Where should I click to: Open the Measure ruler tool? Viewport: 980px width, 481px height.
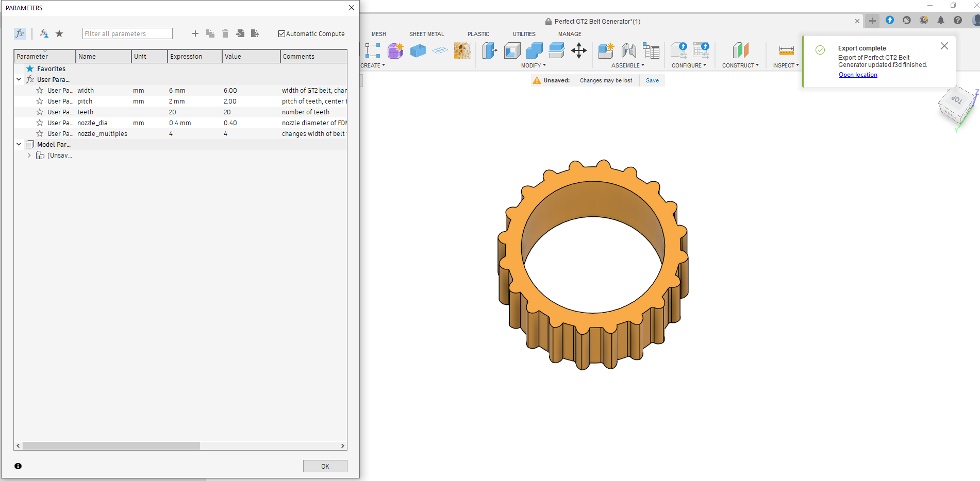point(787,50)
